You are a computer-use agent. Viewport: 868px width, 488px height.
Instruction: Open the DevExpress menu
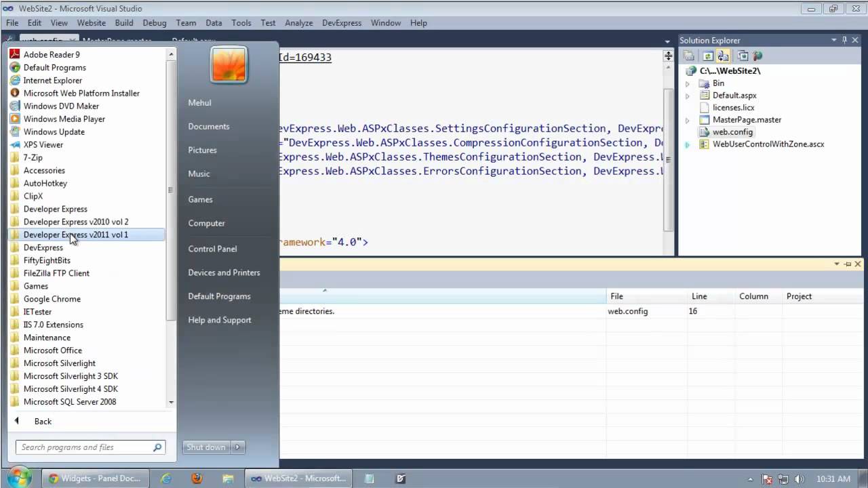[x=342, y=22]
